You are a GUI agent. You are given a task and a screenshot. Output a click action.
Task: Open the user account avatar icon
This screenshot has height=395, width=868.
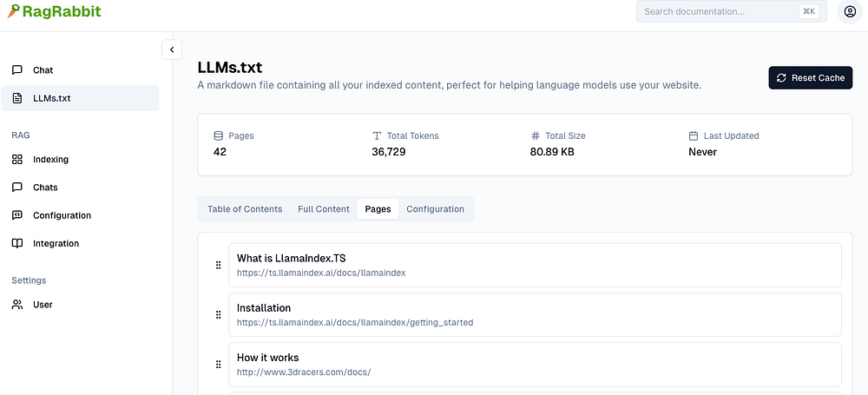849,11
